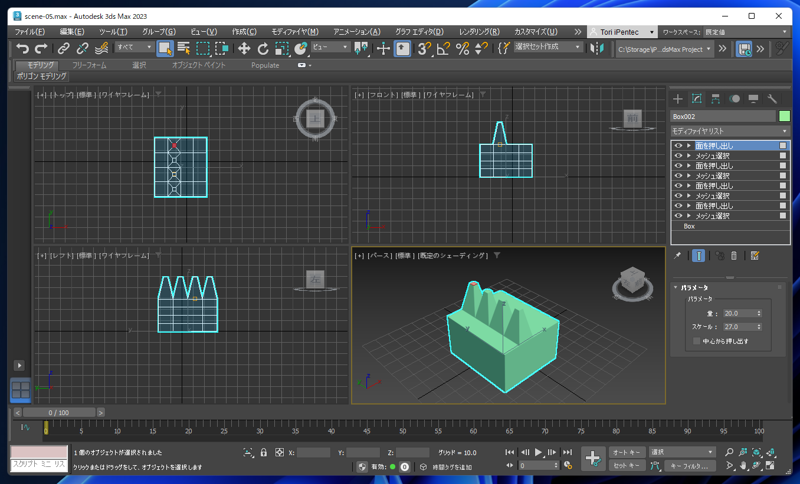The width and height of the screenshot is (800, 484).
Task: Toggle the Selection Lock padlock icon
Action: [263, 452]
